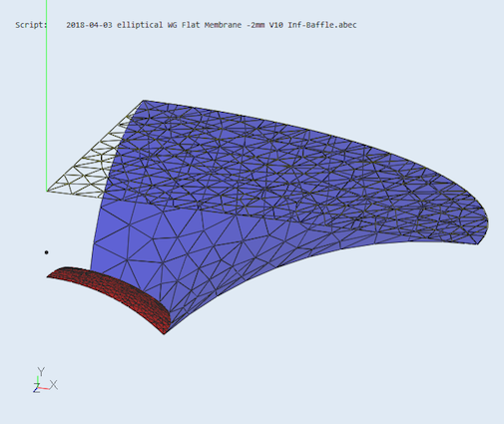Click the script filename text

pos(212,25)
